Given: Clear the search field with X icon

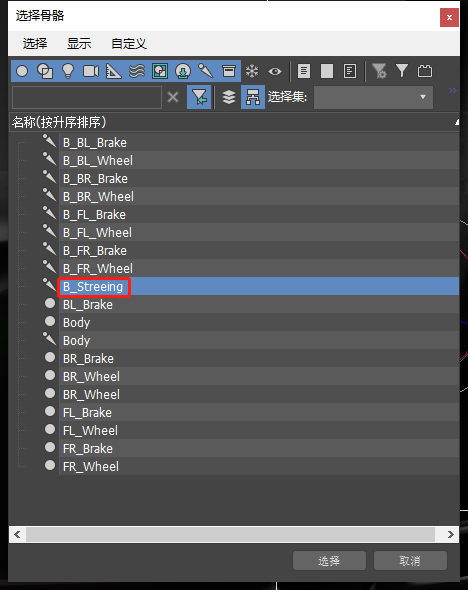Looking at the screenshot, I should click(x=173, y=97).
